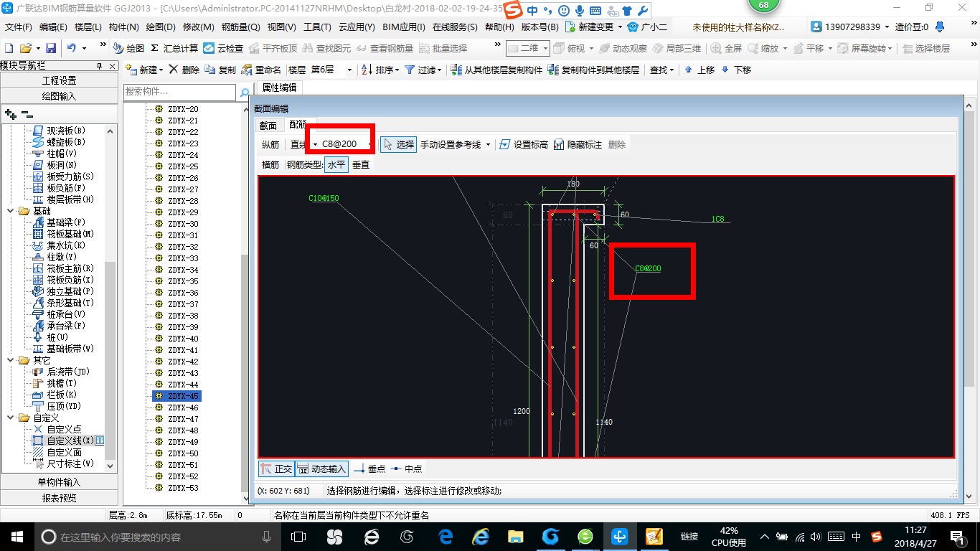Select 水平 horizontal rebar type

(337, 164)
